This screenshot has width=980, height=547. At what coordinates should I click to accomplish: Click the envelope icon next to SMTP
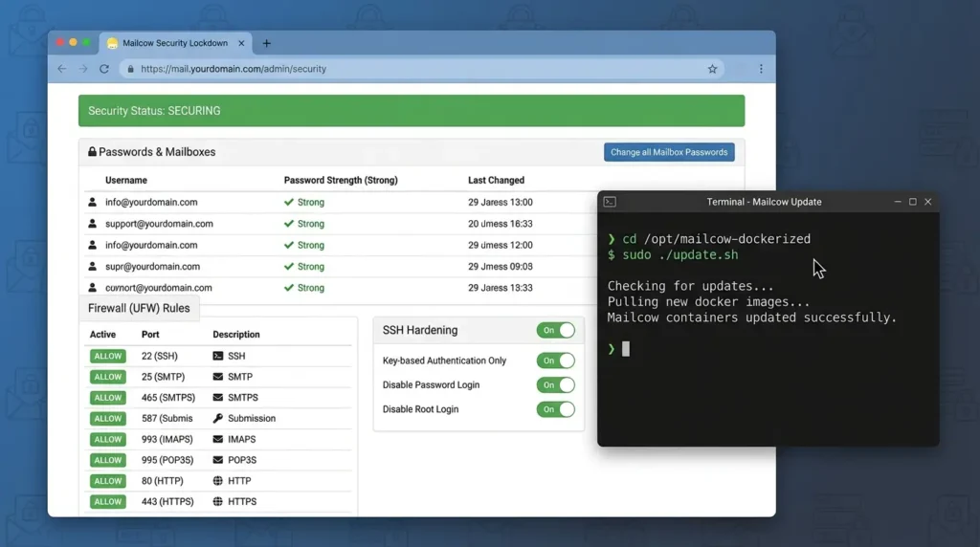point(217,377)
